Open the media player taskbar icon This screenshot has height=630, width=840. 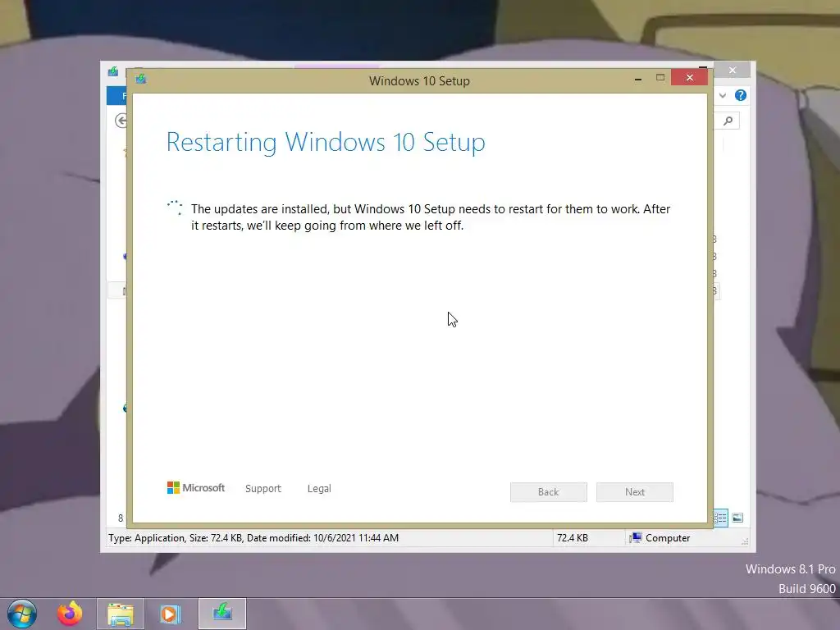pos(170,614)
